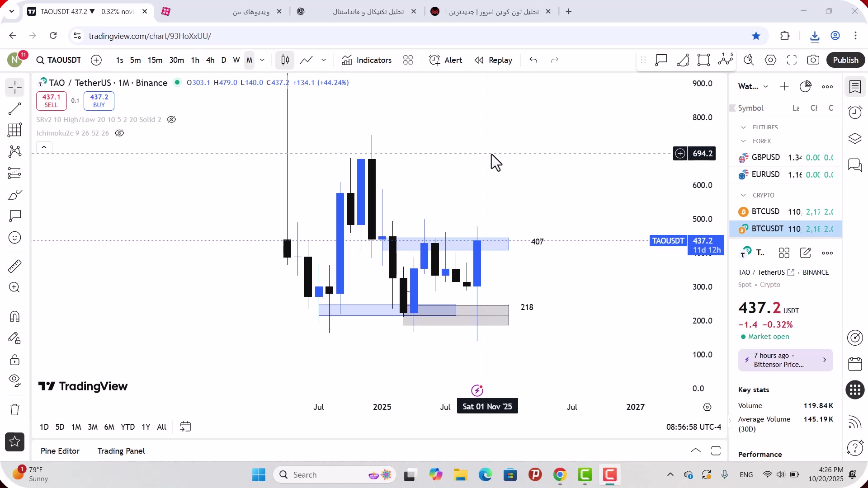Open the emoji icons tool
This screenshot has height=488, width=868.
click(x=14, y=238)
